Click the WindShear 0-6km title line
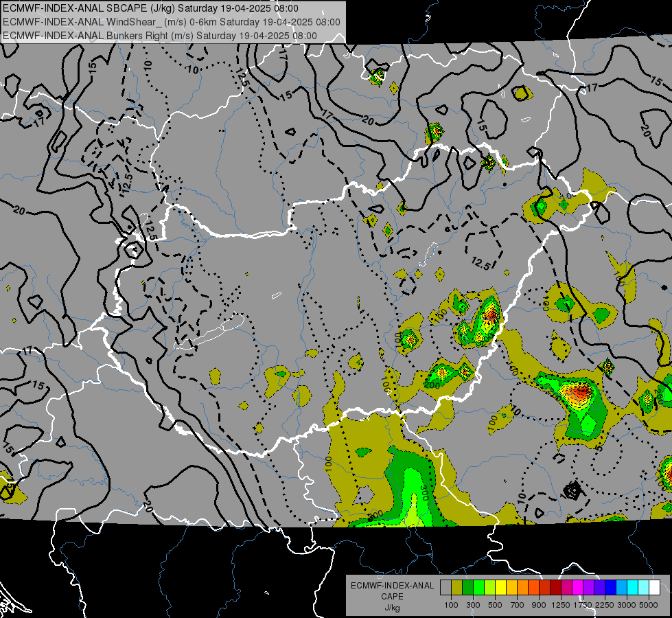This screenshot has width=672, height=618. pos(172,22)
